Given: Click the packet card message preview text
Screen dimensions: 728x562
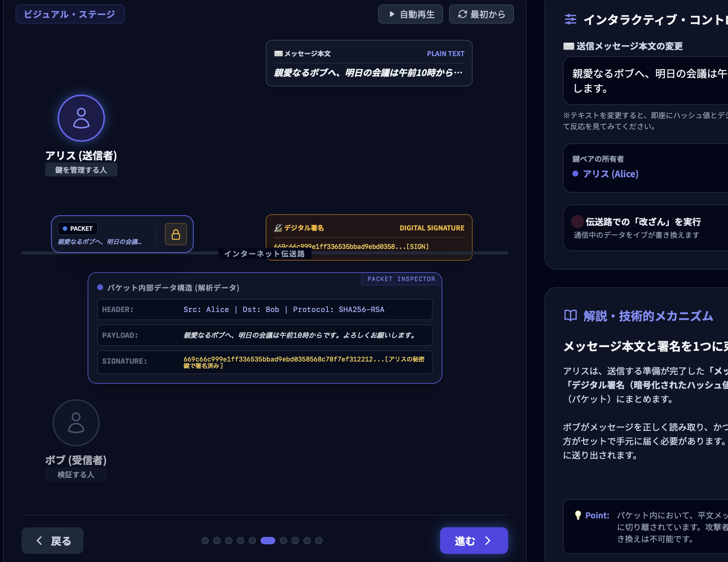Looking at the screenshot, I should [100, 241].
